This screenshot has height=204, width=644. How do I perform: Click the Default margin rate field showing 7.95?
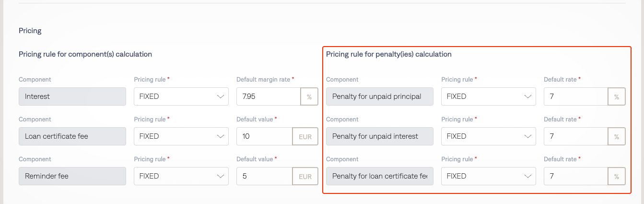click(x=268, y=96)
